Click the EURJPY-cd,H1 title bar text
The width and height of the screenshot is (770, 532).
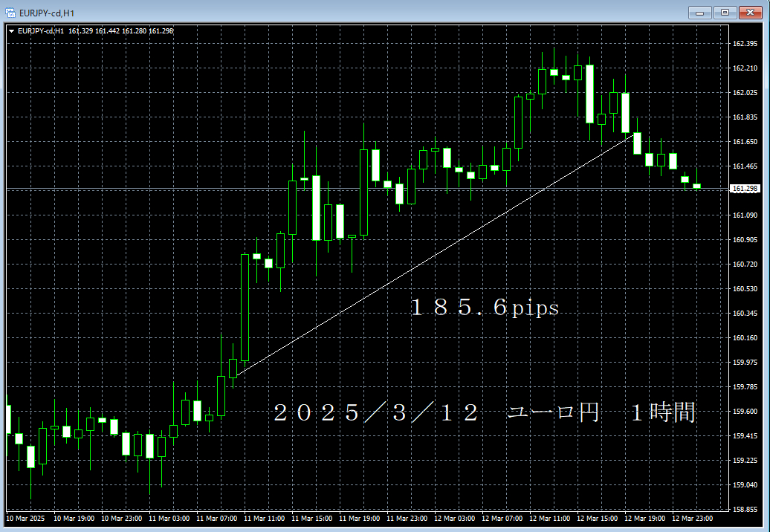coord(47,13)
